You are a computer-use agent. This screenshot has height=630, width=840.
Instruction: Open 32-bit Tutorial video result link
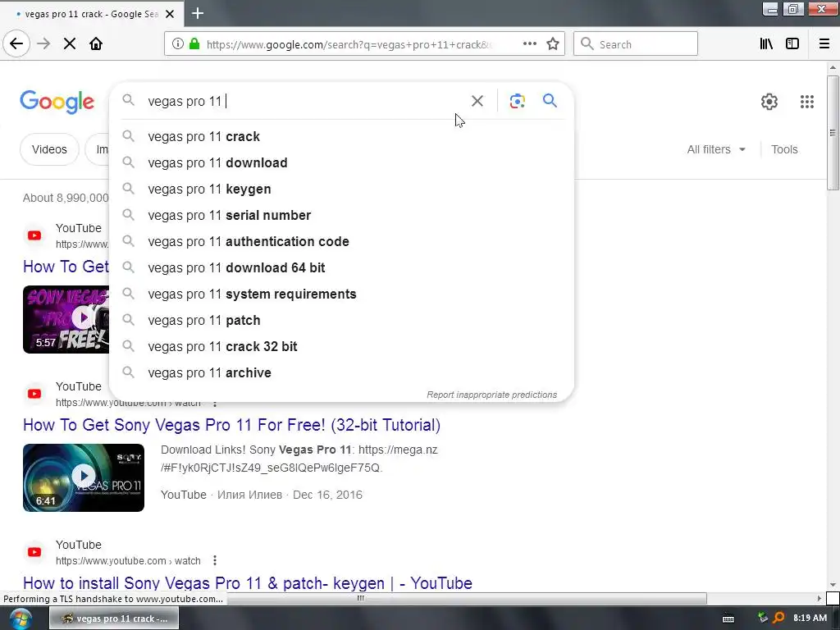(x=231, y=425)
